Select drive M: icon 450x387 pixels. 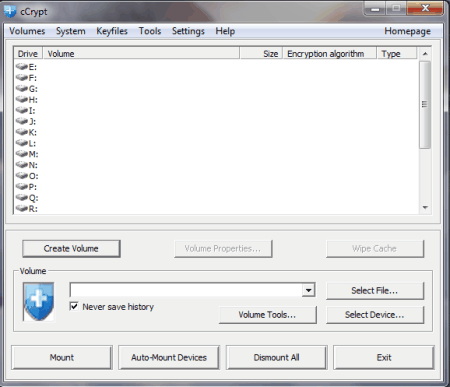(x=22, y=154)
